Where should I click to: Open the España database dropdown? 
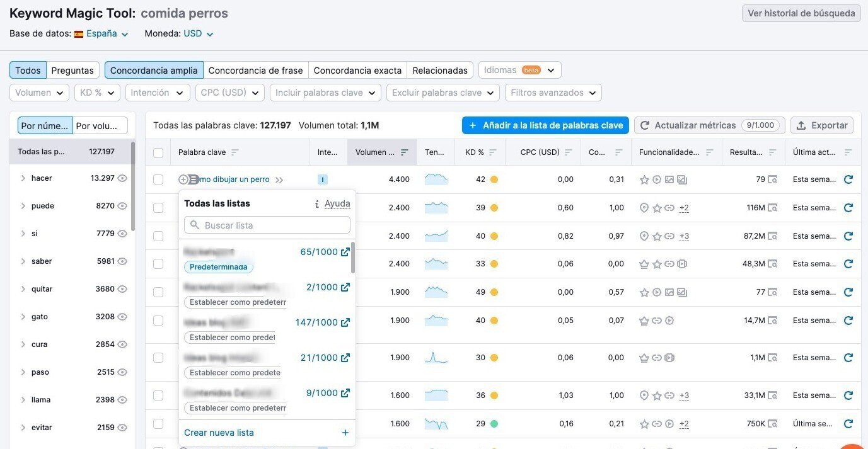[x=107, y=34]
